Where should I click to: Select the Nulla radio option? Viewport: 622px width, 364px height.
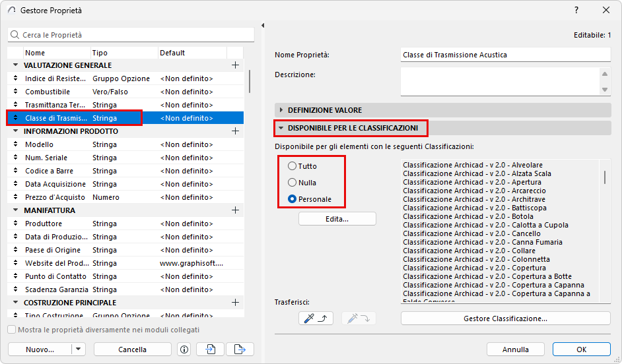[292, 183]
